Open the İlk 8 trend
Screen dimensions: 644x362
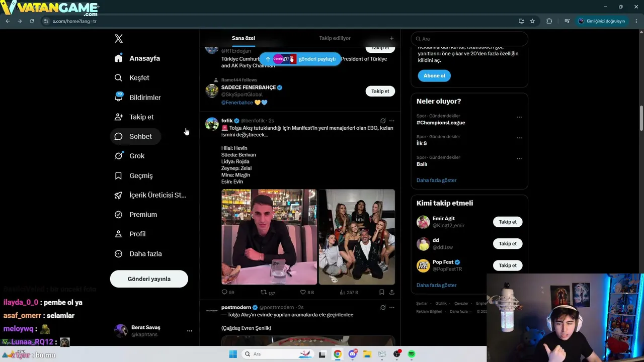coord(422,143)
